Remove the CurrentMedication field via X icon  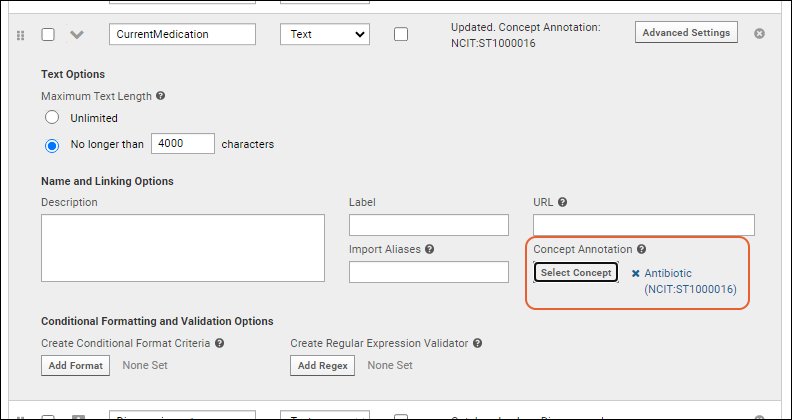[759, 33]
